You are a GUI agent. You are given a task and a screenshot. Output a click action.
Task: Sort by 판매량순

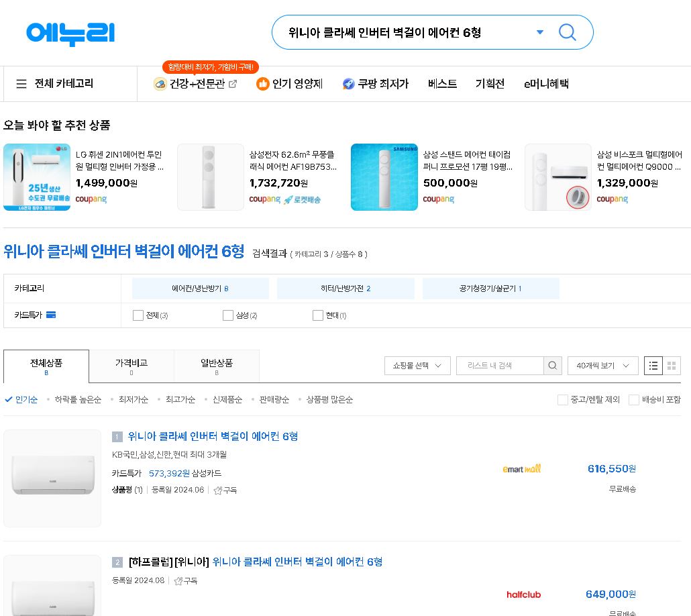click(x=274, y=399)
